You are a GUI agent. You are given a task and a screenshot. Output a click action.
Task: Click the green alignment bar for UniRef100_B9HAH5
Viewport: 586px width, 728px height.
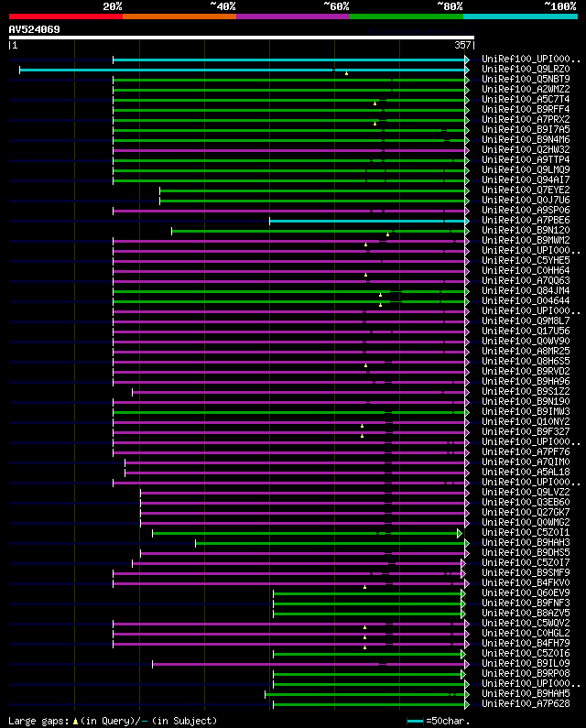pyautogui.click(x=365, y=694)
